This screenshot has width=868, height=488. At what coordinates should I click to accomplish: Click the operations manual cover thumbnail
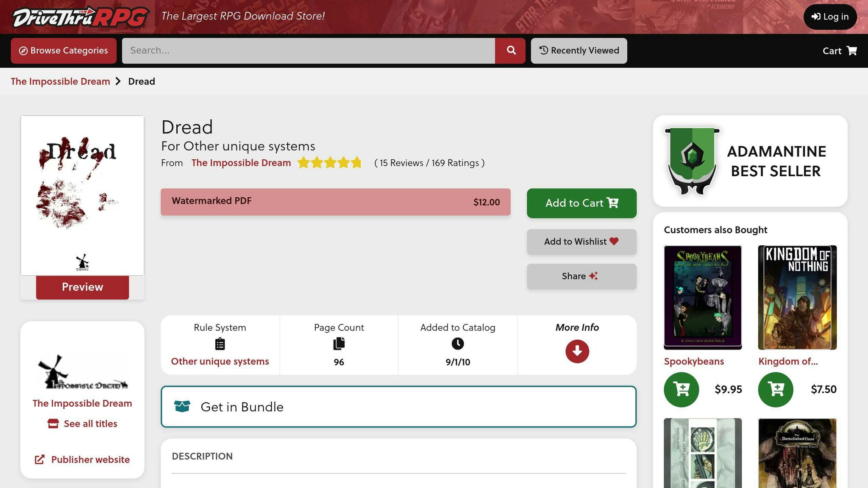[x=703, y=453]
